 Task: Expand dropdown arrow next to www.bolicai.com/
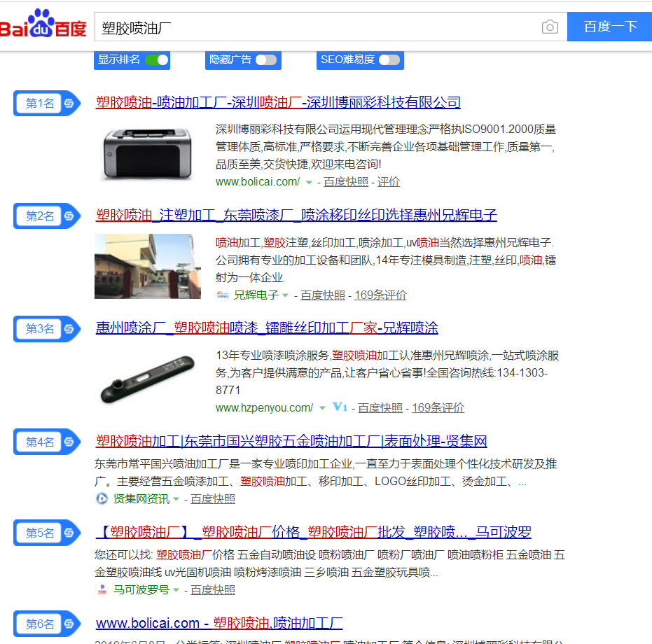pos(309,183)
